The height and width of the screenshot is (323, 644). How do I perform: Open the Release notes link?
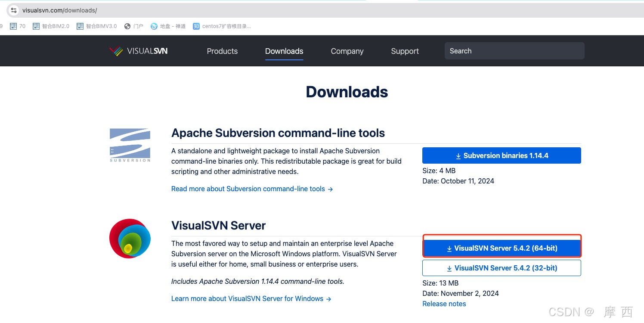[x=444, y=304]
